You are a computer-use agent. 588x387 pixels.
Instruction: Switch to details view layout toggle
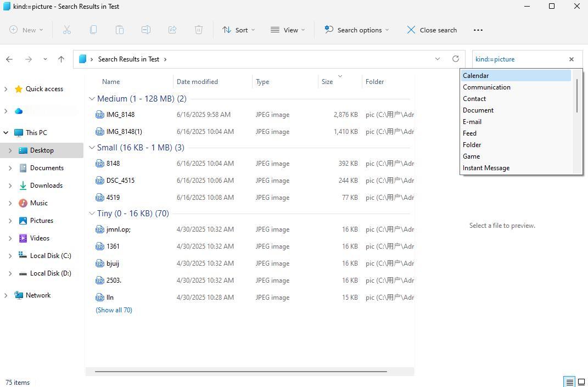(x=569, y=382)
